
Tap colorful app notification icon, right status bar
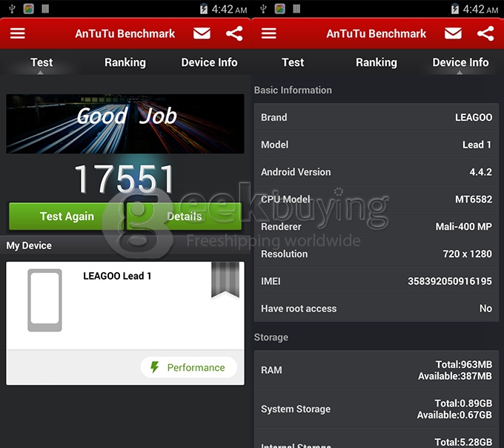[x=280, y=9]
